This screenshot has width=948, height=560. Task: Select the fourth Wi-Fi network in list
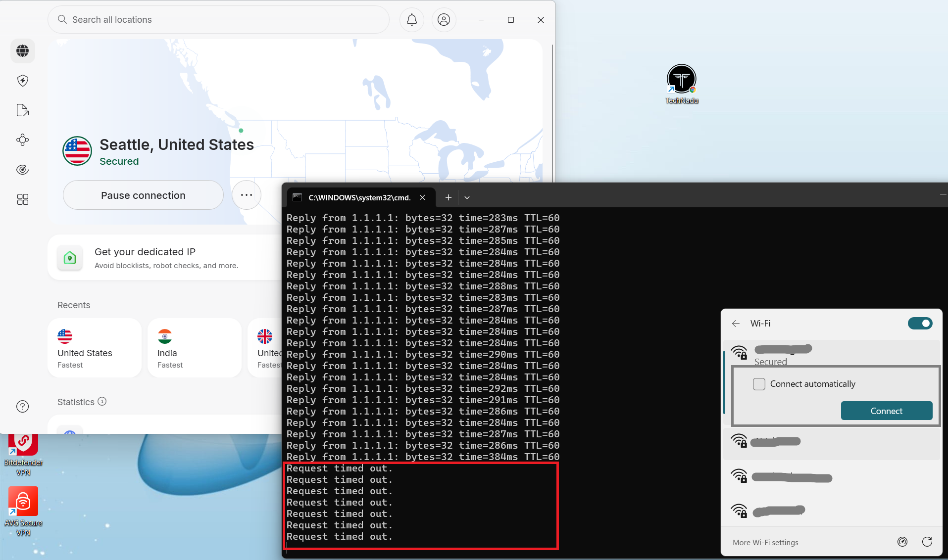[832, 511]
